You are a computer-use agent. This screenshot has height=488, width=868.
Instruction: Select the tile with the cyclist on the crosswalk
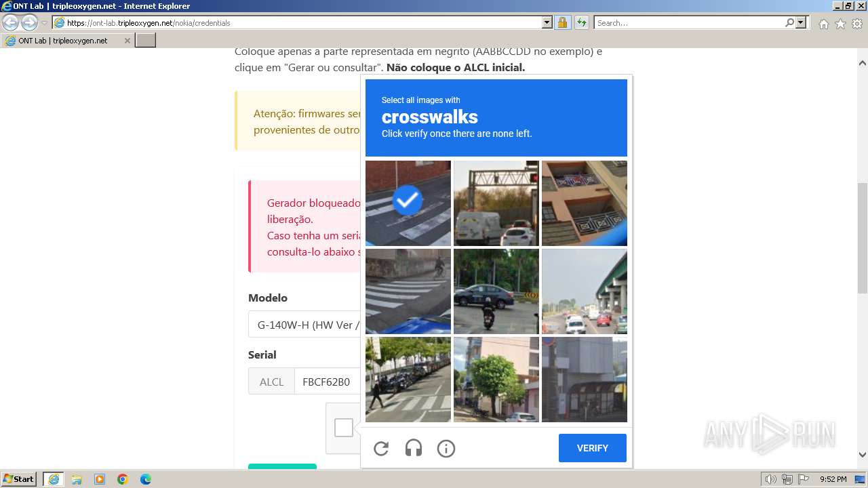pos(408,291)
